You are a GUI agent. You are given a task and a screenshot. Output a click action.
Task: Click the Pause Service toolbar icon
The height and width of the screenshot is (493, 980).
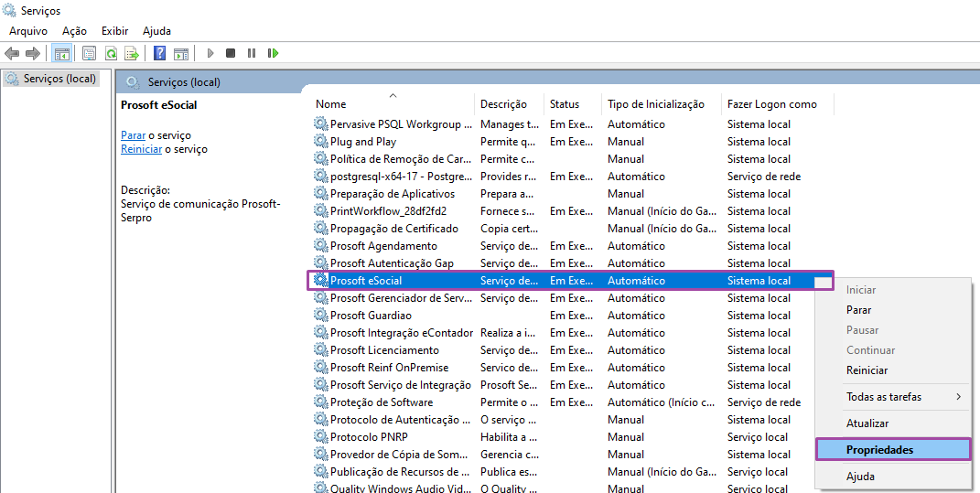pyautogui.click(x=252, y=53)
